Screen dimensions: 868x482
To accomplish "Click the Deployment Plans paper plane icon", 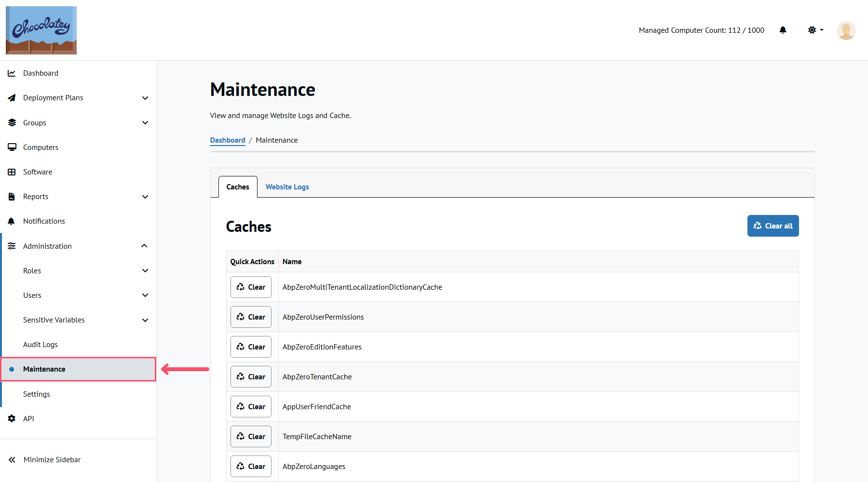I will [12, 98].
